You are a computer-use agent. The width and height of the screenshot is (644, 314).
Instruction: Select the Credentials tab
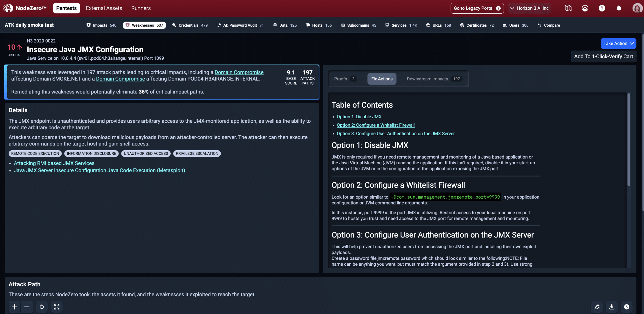(190, 25)
